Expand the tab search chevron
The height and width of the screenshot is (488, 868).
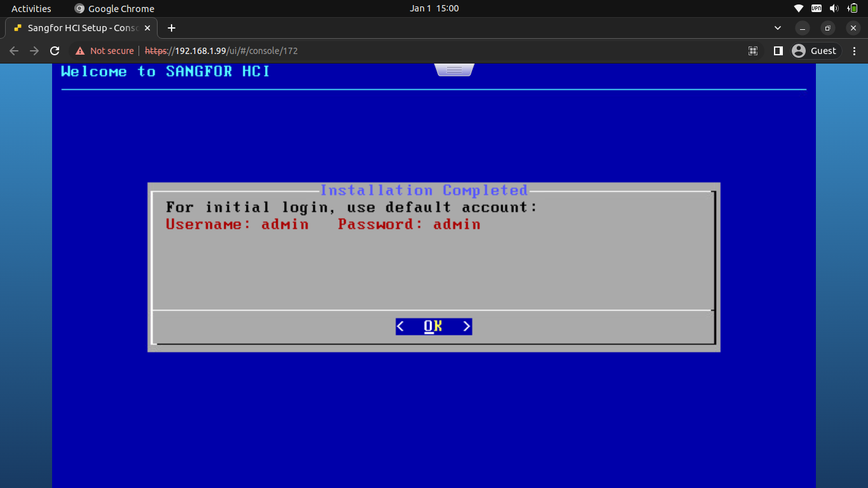pos(778,28)
